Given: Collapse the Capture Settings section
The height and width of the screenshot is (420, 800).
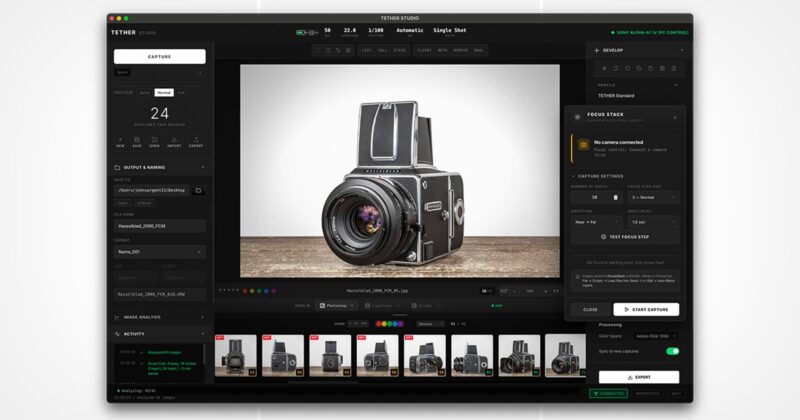Looking at the screenshot, I should coord(573,176).
